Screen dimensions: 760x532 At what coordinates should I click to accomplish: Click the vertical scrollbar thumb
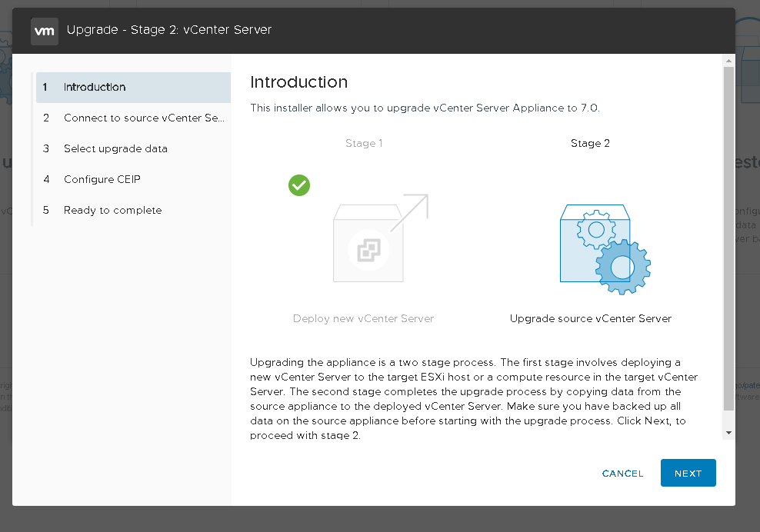click(x=728, y=238)
